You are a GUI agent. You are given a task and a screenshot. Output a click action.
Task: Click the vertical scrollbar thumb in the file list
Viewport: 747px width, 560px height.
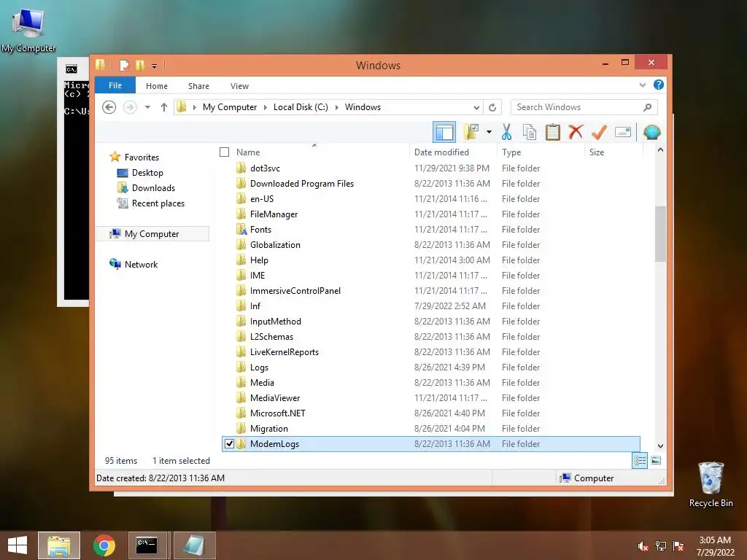click(x=660, y=233)
